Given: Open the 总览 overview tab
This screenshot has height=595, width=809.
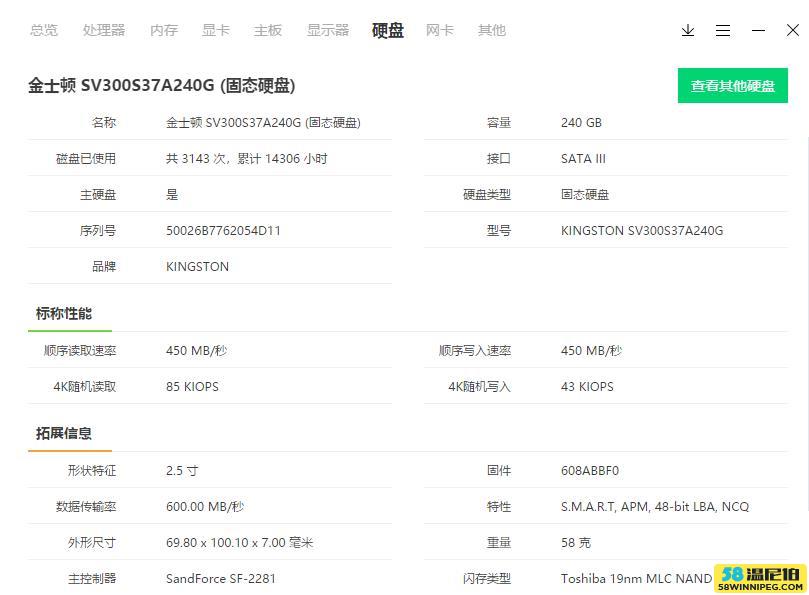Looking at the screenshot, I should pyautogui.click(x=44, y=30).
